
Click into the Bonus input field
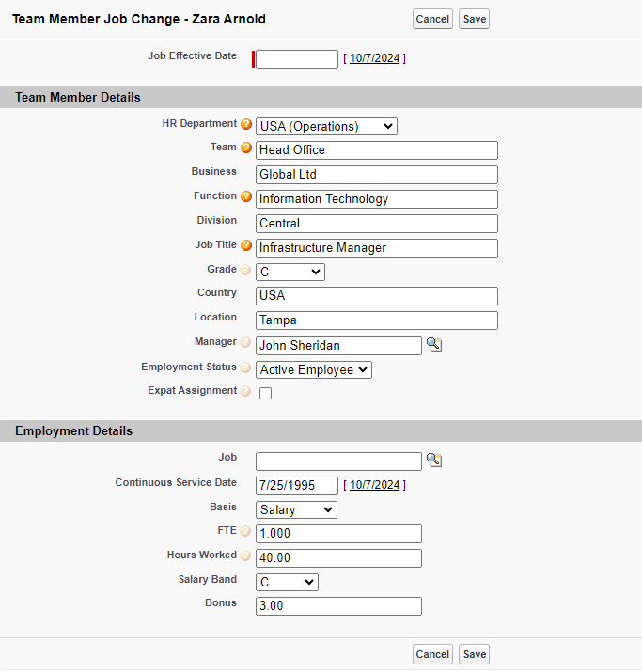[338, 606]
